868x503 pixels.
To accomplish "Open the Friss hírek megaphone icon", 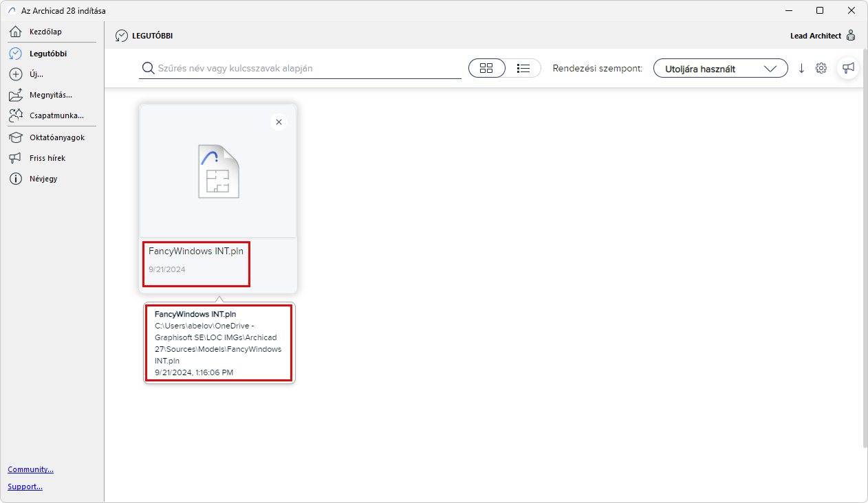I will click(16, 158).
